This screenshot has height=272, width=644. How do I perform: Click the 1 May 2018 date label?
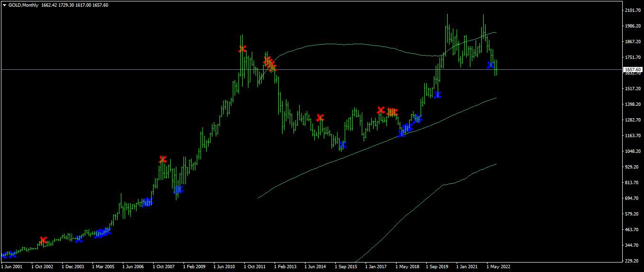tap(406, 267)
